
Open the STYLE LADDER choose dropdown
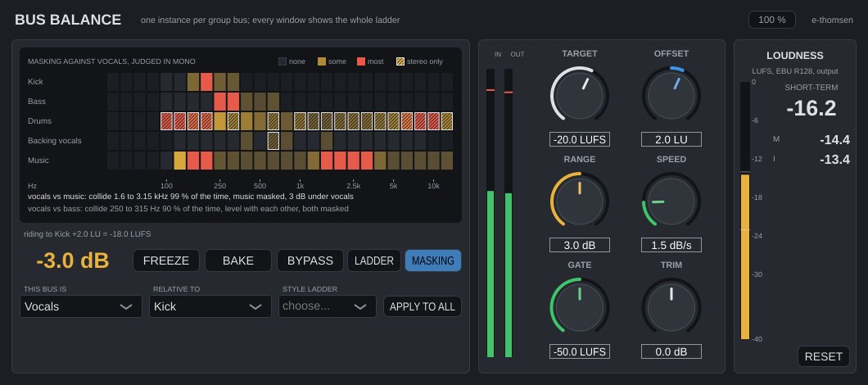[328, 306]
